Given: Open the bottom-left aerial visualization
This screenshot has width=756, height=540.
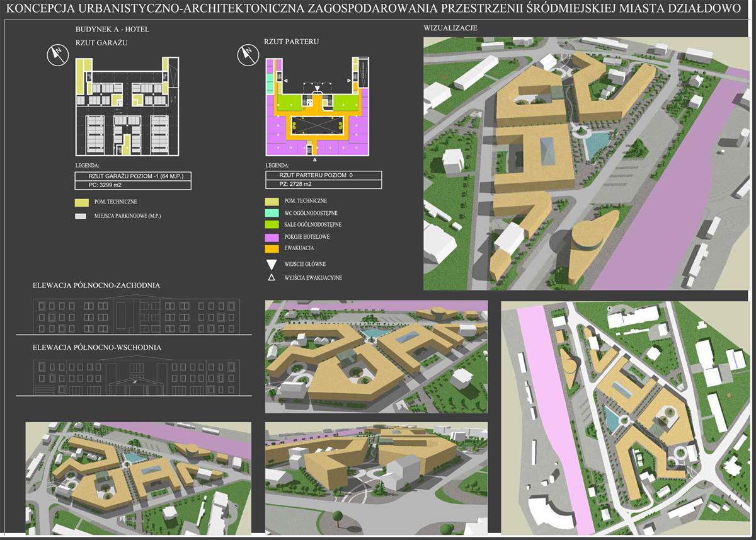Looking at the screenshot, I should pos(138,478).
